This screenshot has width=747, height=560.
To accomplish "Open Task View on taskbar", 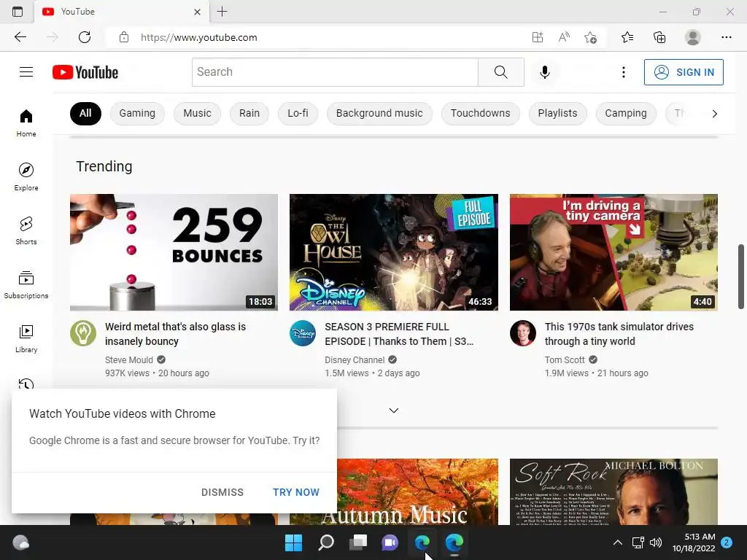I will tap(357, 542).
